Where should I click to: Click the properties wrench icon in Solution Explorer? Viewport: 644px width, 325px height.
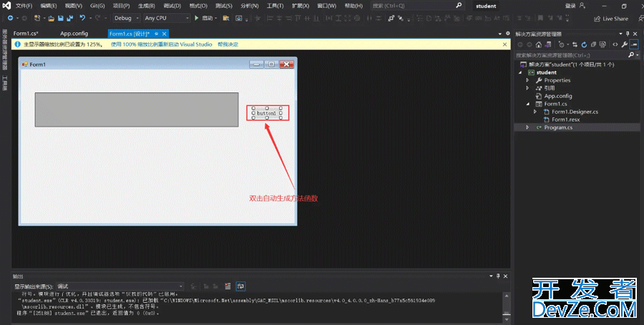pyautogui.click(x=624, y=44)
